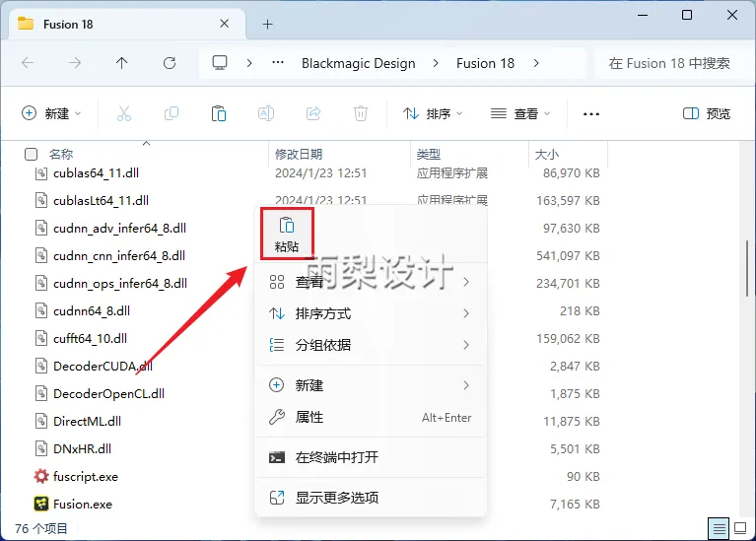756x541 pixels.
Task: Click the cufft64_10.dll file icon
Action: point(41,338)
